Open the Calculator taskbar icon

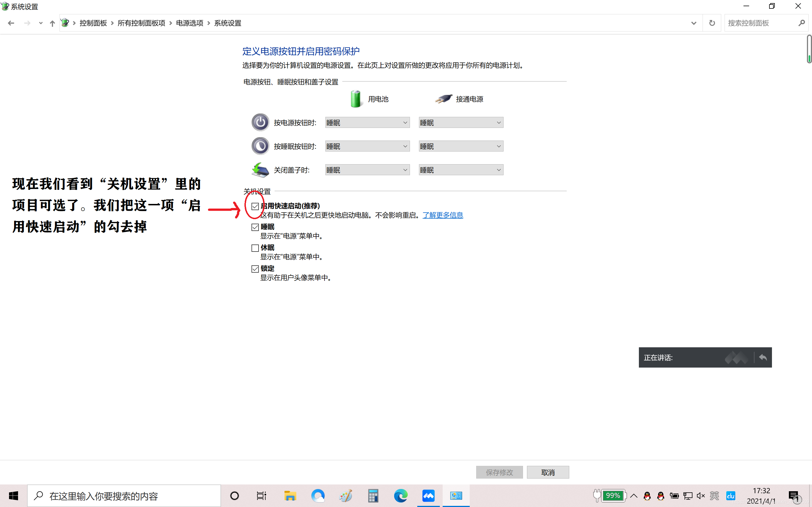coord(373,496)
